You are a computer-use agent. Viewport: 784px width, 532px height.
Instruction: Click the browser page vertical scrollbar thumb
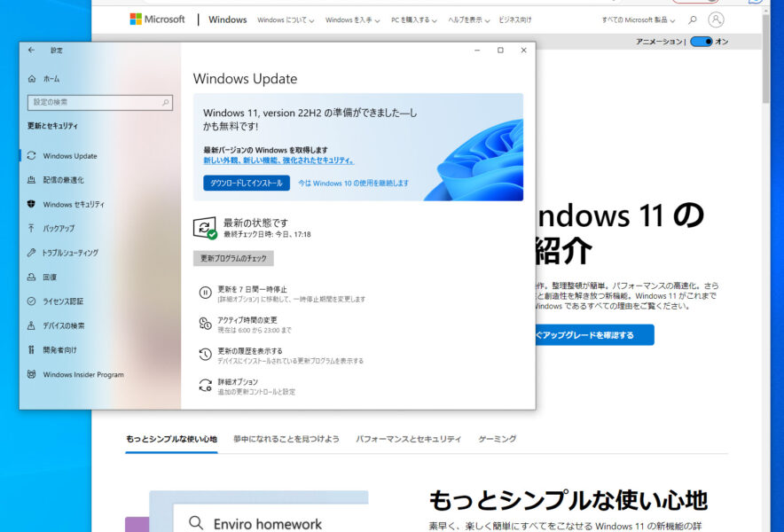tap(766, 59)
